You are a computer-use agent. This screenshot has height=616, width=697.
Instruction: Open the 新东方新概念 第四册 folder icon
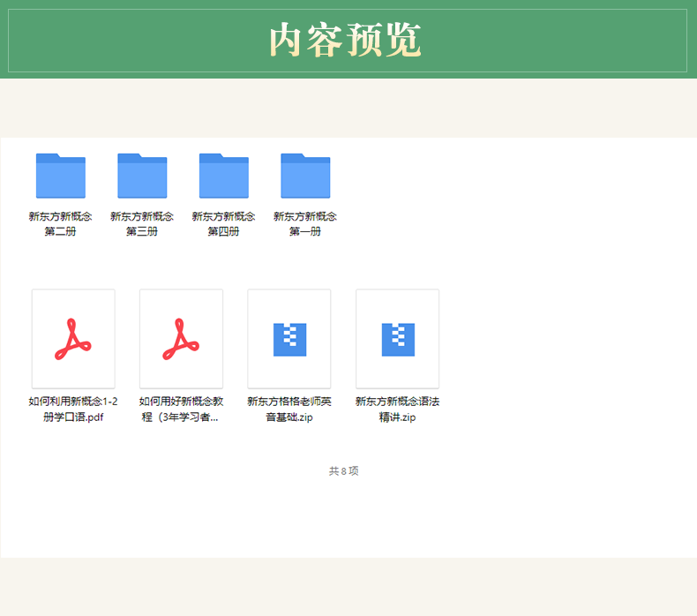click(223, 176)
